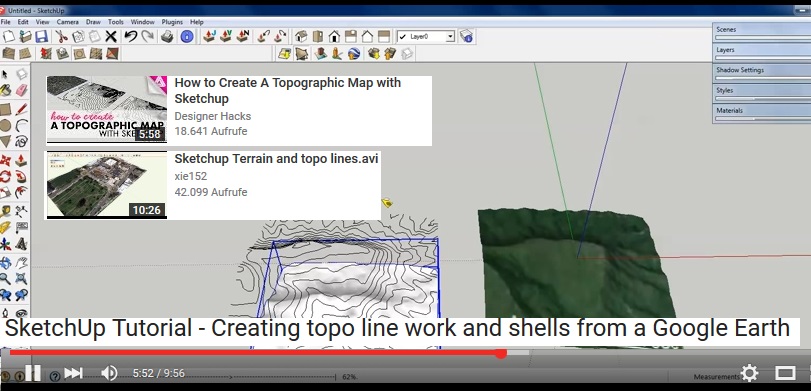The width and height of the screenshot is (811, 391).
Task: Select the pink Eraser tool
Action: pyautogui.click(x=21, y=91)
